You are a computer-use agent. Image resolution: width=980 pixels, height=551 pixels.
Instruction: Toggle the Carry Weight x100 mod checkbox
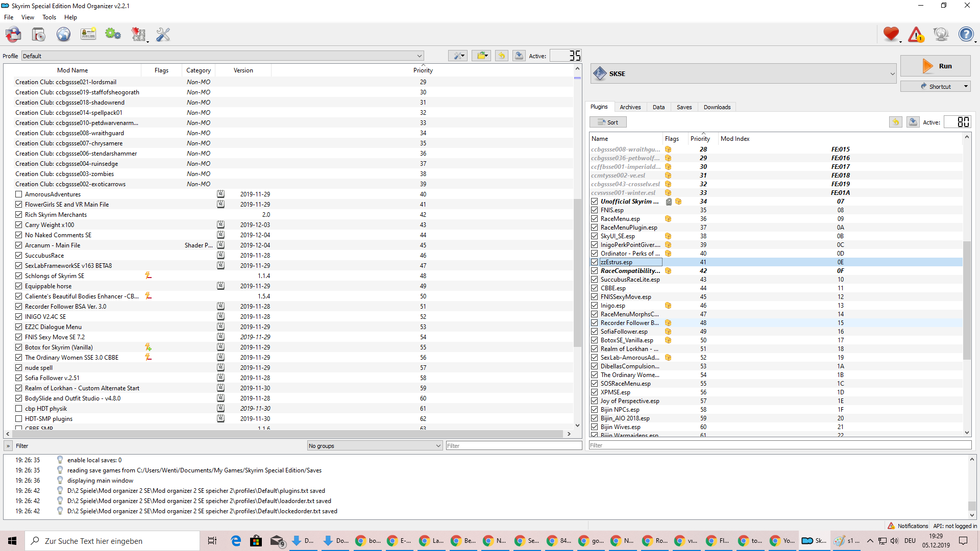point(19,225)
